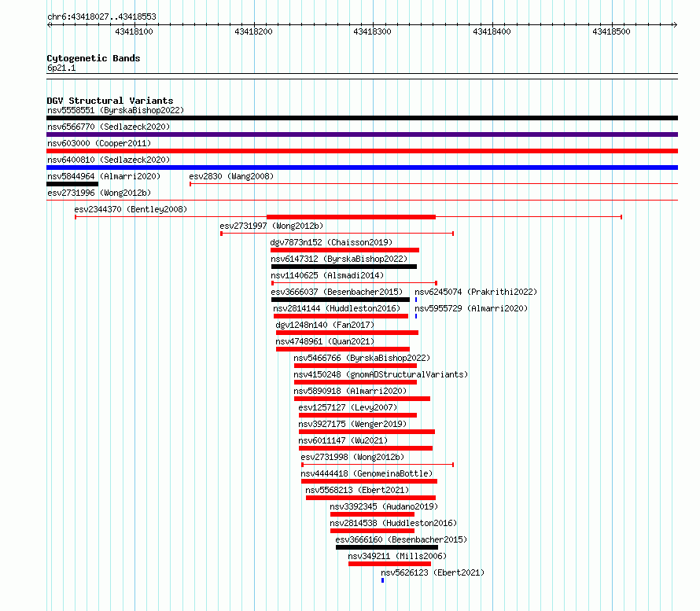Click the DGV Structural Variants track title
700x611 pixels.
pyautogui.click(x=110, y=101)
